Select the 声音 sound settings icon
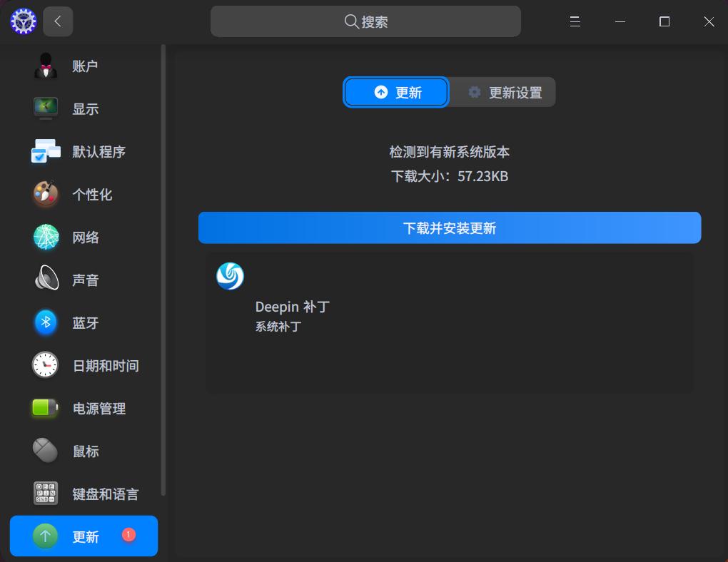 (45, 280)
